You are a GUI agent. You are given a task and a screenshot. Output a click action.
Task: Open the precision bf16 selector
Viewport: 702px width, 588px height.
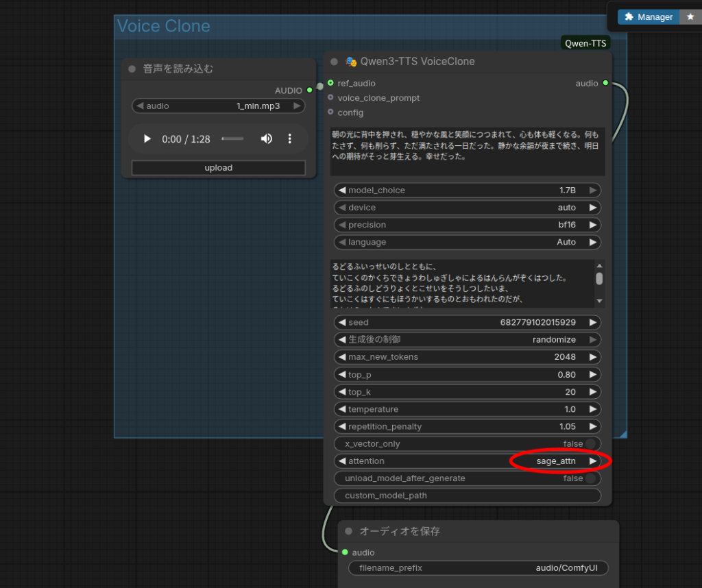click(468, 225)
